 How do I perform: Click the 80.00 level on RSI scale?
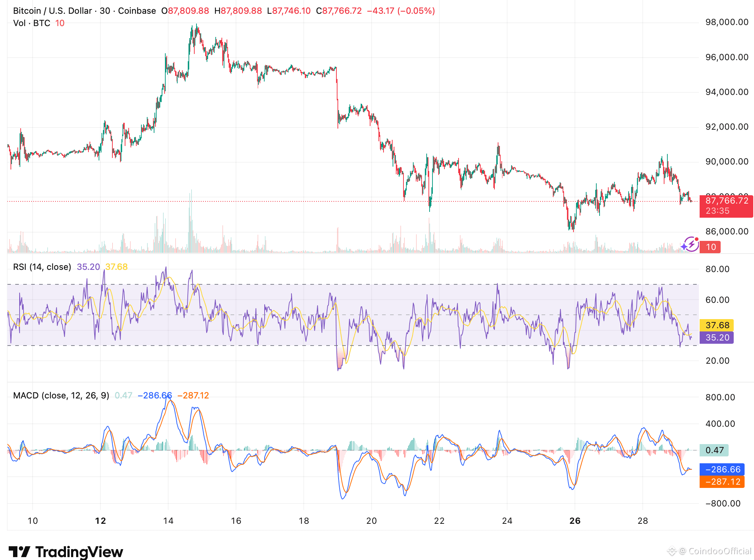click(717, 269)
